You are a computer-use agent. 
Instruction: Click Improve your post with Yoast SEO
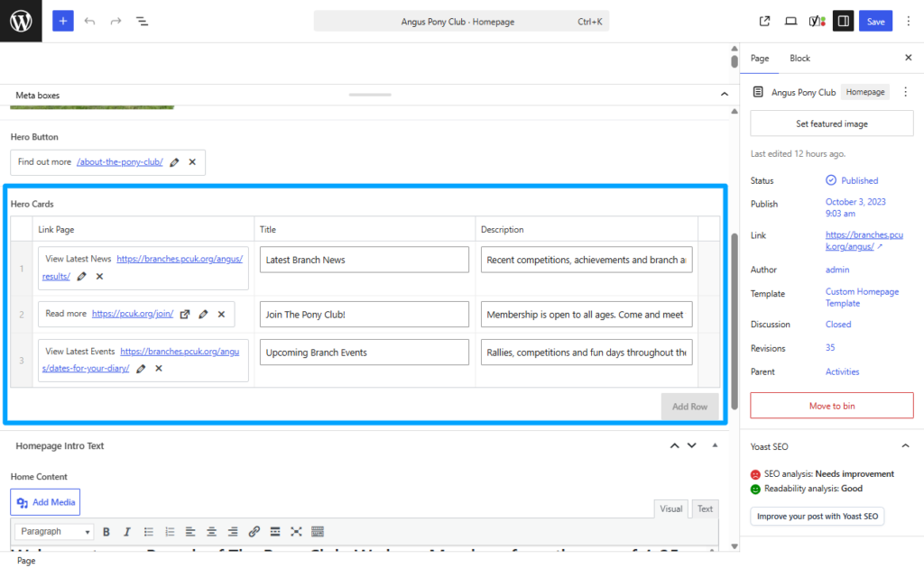[x=817, y=517]
